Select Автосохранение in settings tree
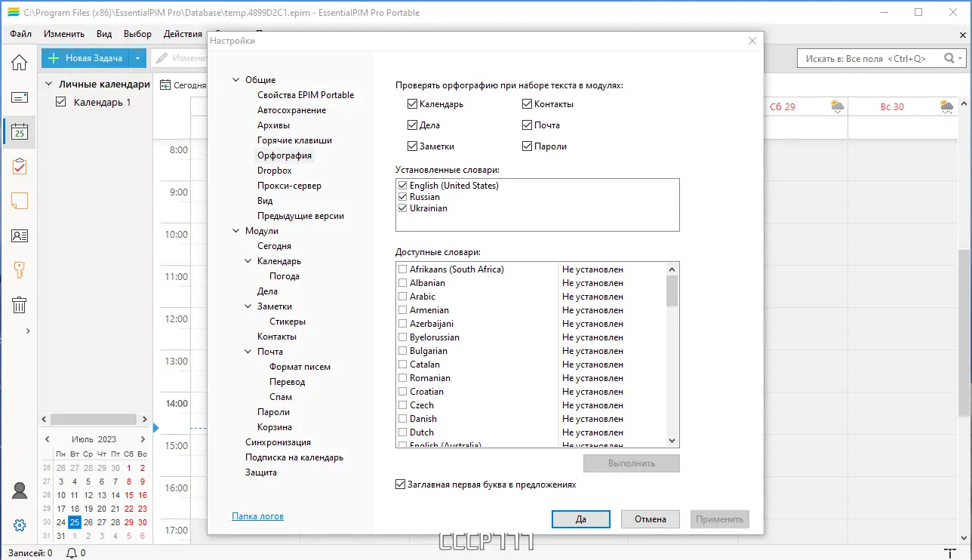The width and height of the screenshot is (972, 560). [x=292, y=110]
